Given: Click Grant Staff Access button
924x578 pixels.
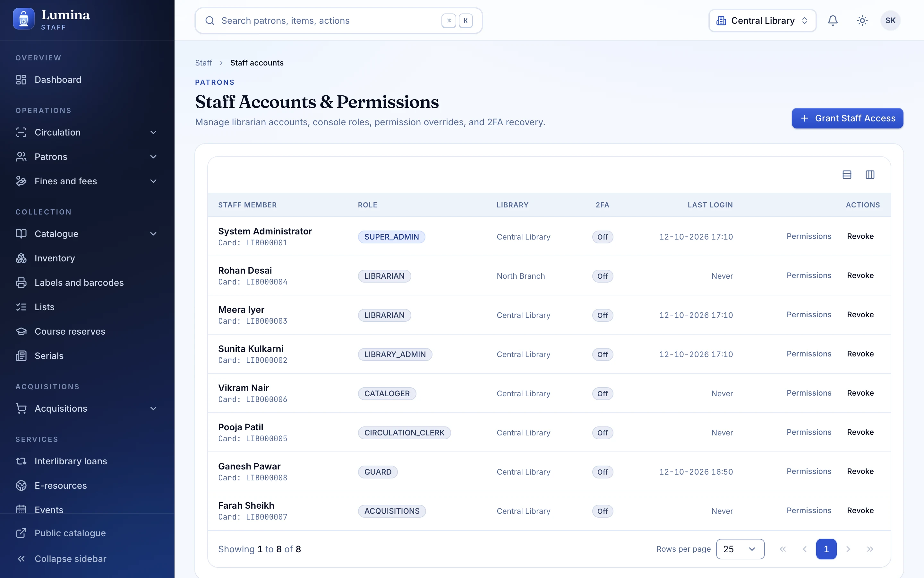Looking at the screenshot, I should tap(847, 118).
